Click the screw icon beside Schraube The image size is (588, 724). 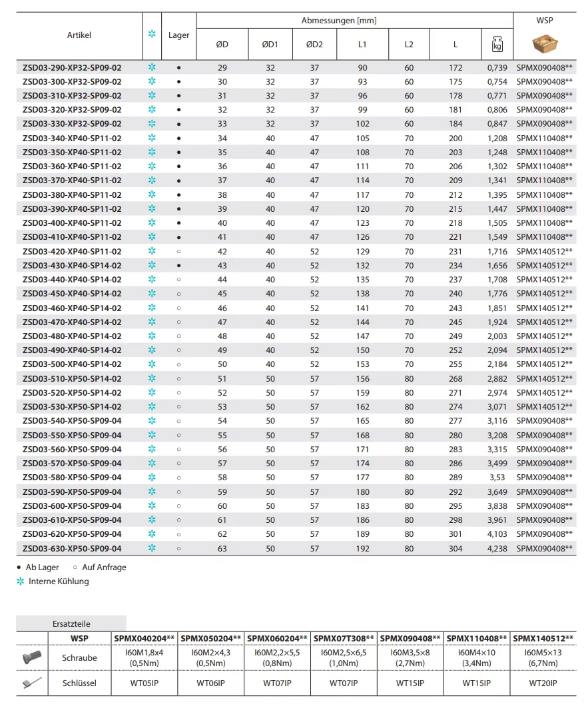tap(31, 657)
